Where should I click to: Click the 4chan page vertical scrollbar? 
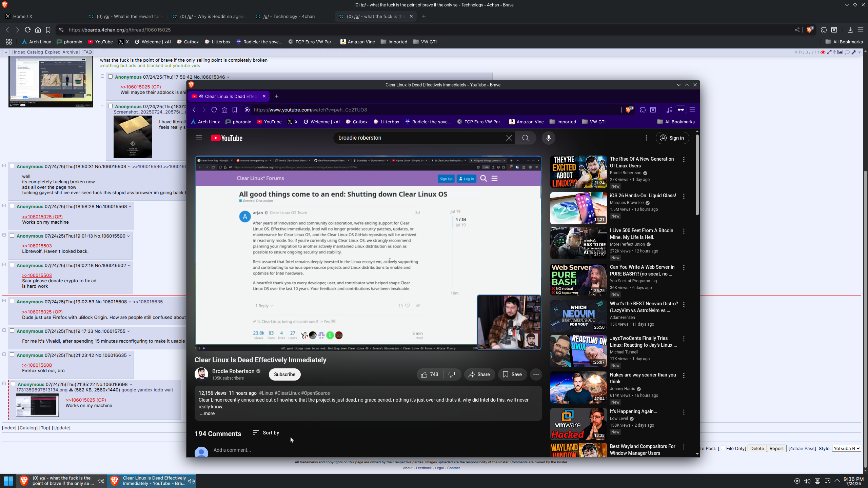[x=865, y=319]
